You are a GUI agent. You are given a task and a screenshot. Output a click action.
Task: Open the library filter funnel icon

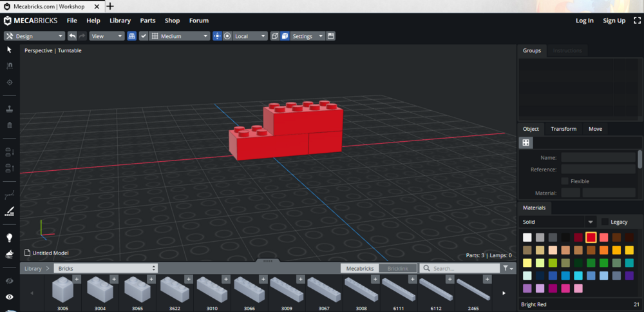[508, 268]
